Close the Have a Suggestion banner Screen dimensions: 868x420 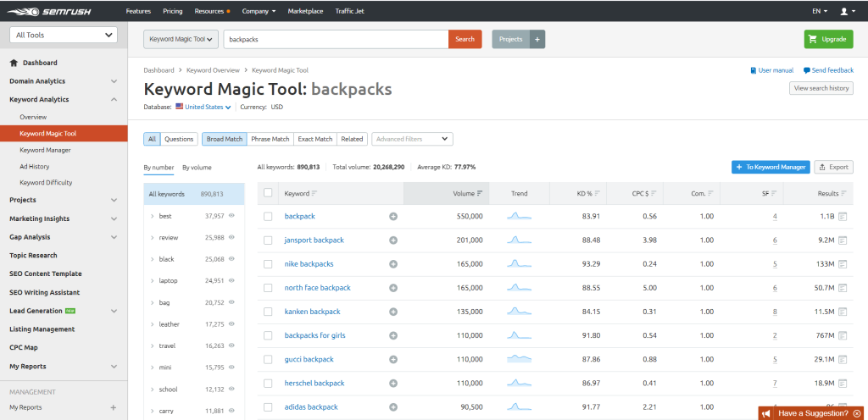click(x=857, y=413)
